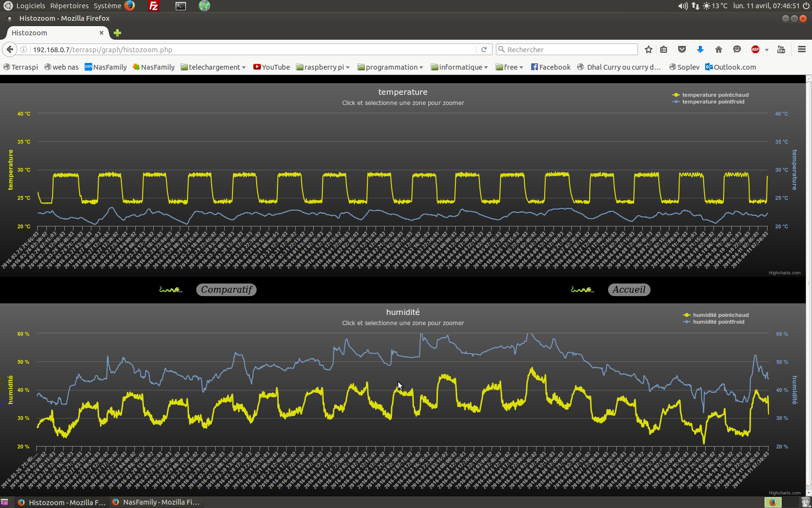Expand the telechargement bookmarks folder
Screen dimensions: 812x508
coord(213,67)
